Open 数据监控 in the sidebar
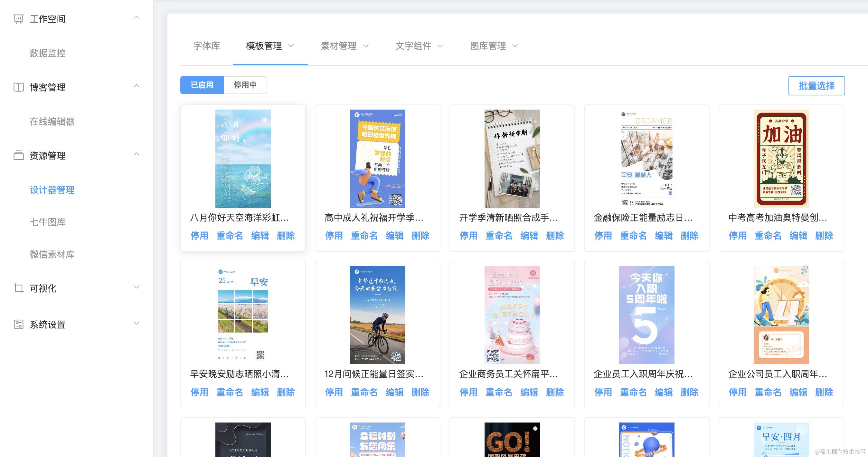868x457 pixels. click(48, 53)
